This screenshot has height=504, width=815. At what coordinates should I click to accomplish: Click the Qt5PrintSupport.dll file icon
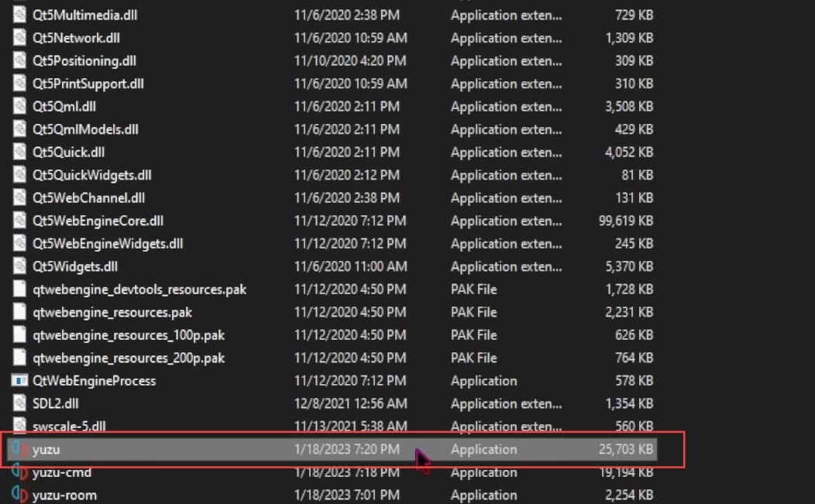(19, 83)
